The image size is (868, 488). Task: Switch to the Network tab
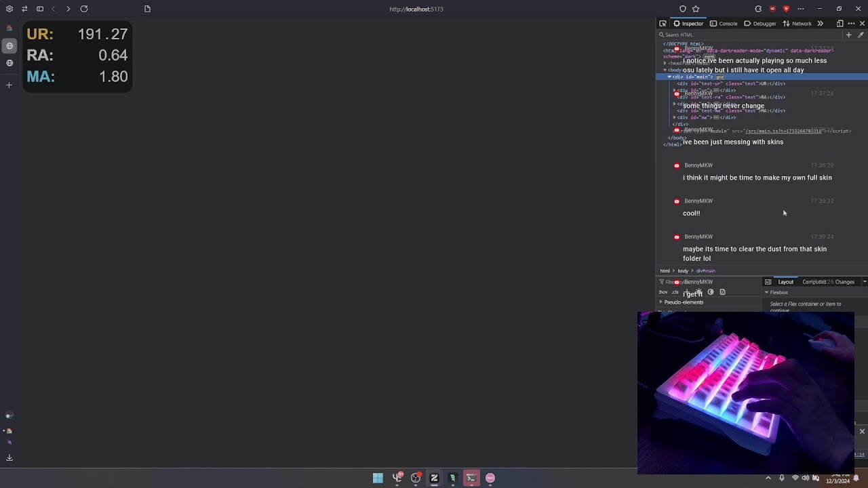(797, 24)
